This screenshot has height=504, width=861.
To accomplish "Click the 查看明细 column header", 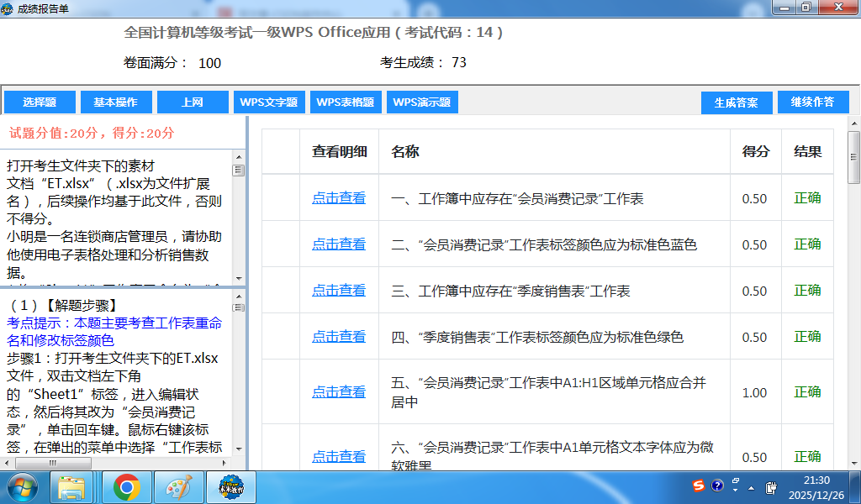I will (340, 151).
